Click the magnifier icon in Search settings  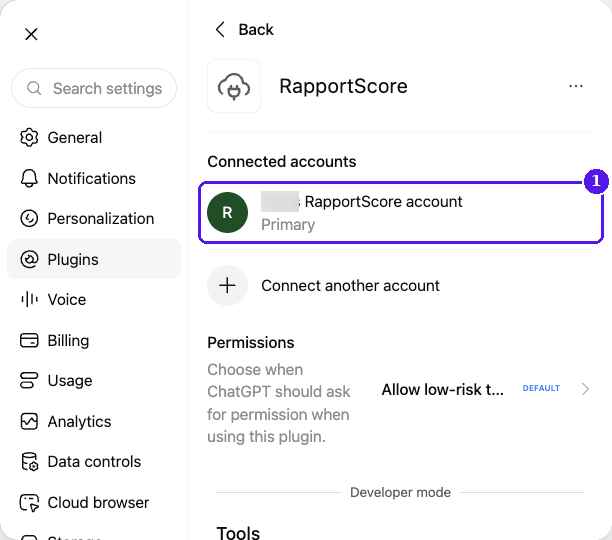[x=34, y=88]
